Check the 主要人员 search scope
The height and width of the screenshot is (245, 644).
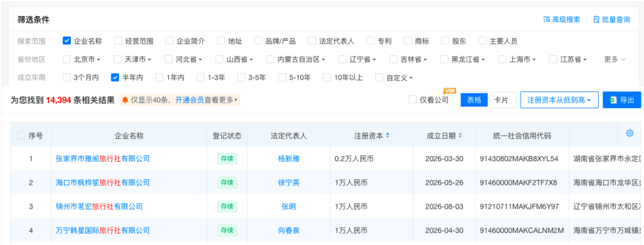point(482,41)
